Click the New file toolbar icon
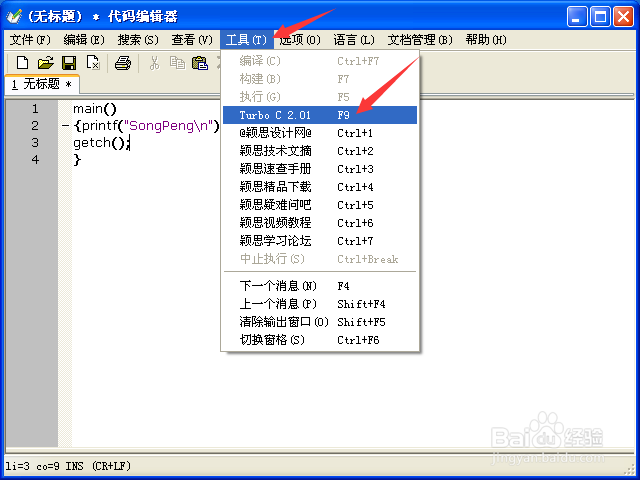 coord(22,63)
